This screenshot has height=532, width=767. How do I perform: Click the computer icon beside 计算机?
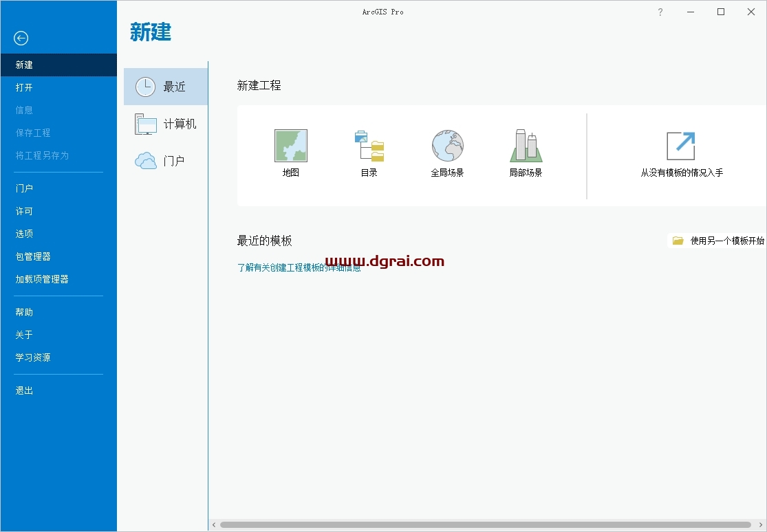(146, 124)
